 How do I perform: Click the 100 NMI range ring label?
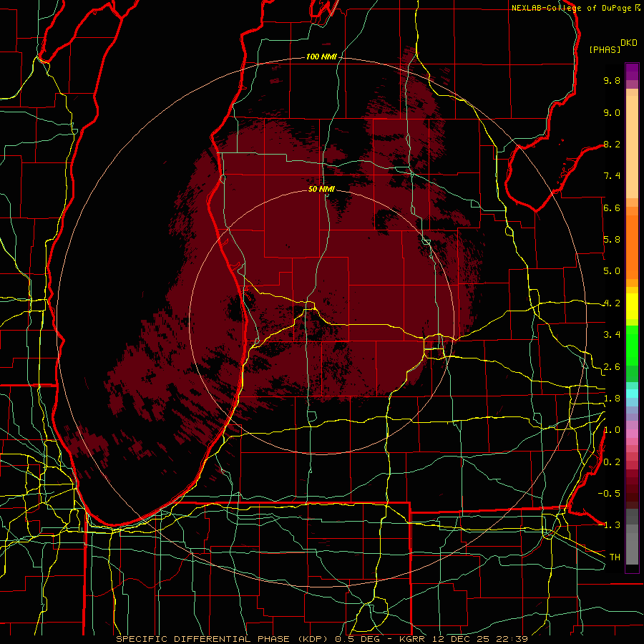coord(321,57)
